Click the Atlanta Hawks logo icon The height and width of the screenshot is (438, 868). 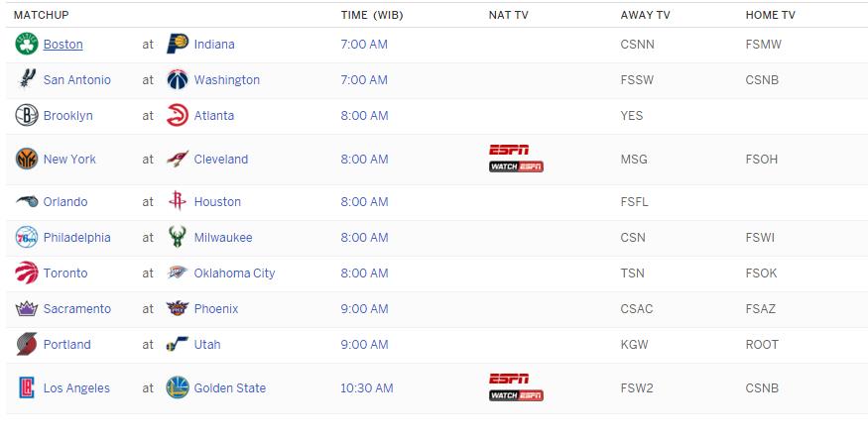178,116
